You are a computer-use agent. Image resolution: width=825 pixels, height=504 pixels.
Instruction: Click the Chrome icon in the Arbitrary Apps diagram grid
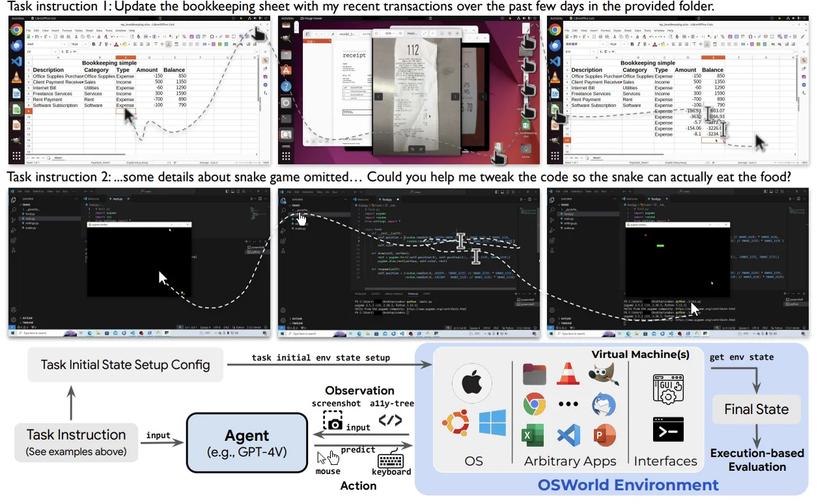point(534,404)
